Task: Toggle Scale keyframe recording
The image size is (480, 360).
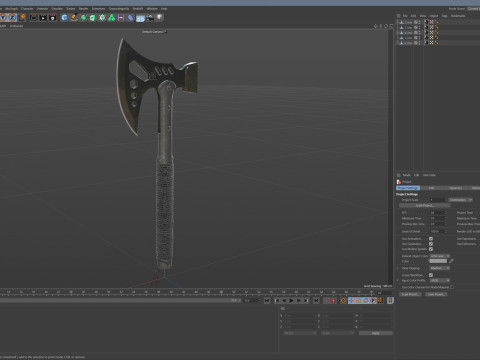Action: [358, 301]
